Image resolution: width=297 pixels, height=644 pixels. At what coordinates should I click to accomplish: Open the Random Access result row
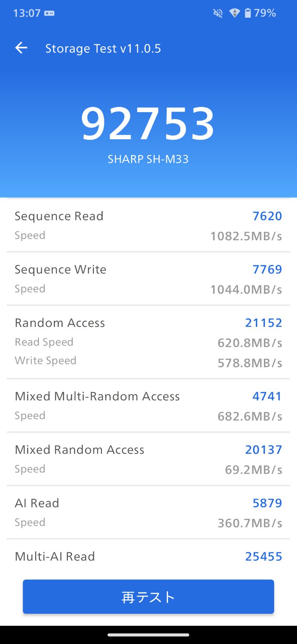148,342
